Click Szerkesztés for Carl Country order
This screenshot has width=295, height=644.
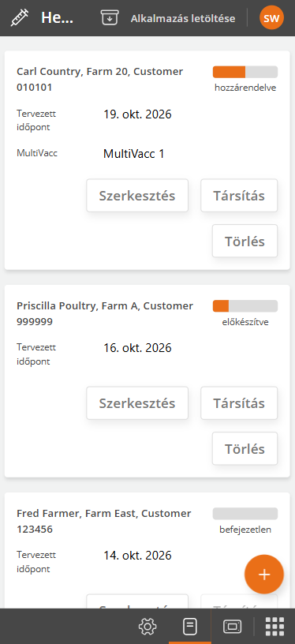pyautogui.click(x=137, y=196)
